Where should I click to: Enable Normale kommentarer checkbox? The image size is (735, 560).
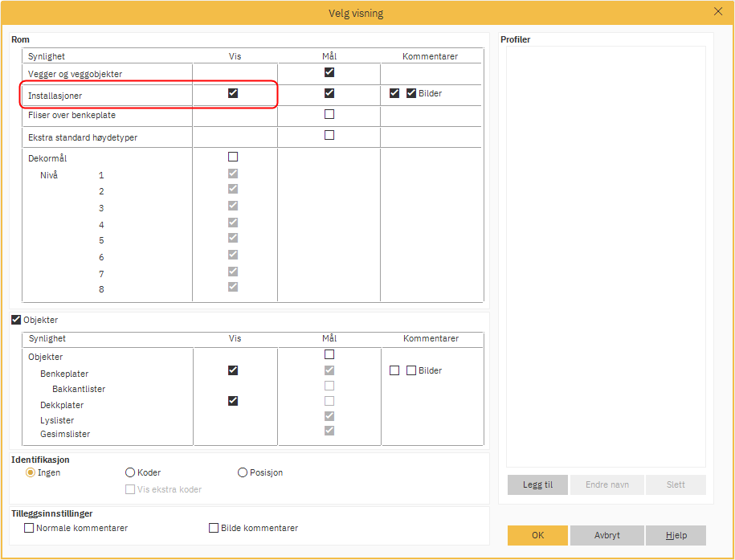pyautogui.click(x=30, y=528)
